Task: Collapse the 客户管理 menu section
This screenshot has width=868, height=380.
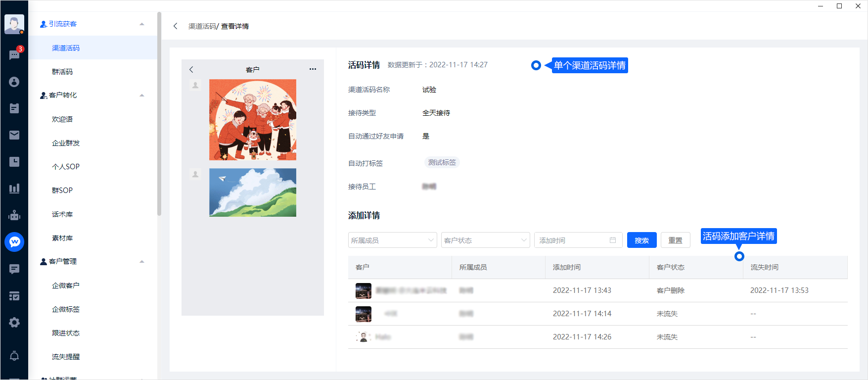Action: click(x=142, y=262)
